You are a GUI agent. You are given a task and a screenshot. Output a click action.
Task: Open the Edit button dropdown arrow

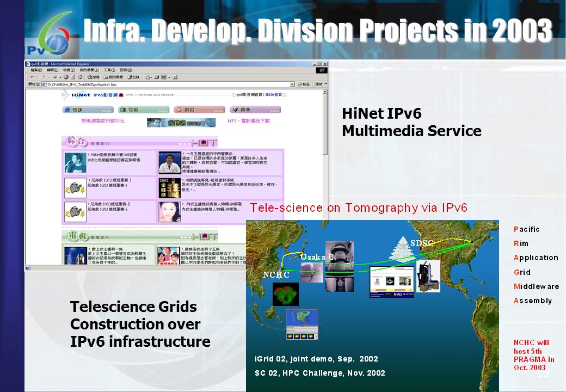169,77
